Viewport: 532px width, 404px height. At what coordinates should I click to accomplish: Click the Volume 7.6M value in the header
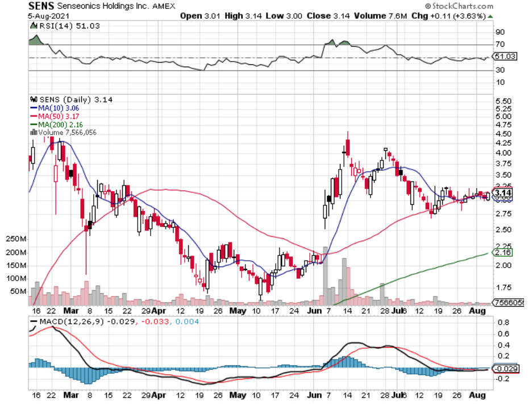(x=380, y=16)
